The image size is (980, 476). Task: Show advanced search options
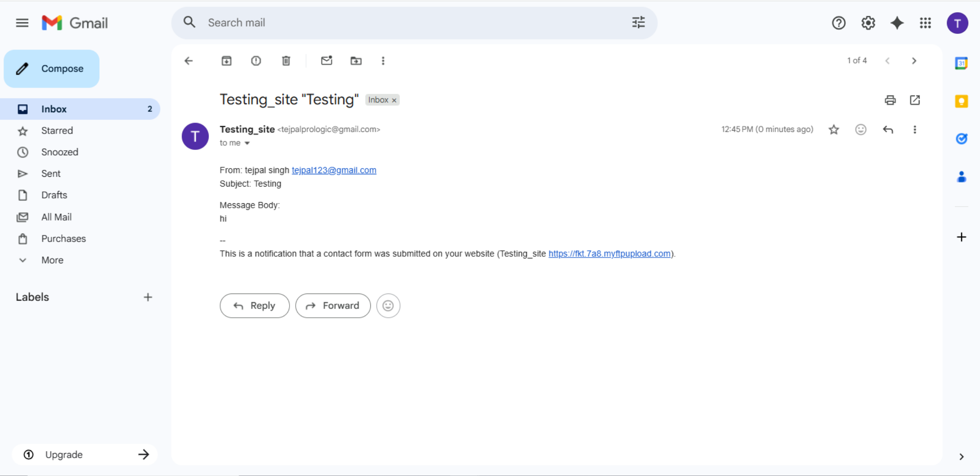tap(638, 22)
